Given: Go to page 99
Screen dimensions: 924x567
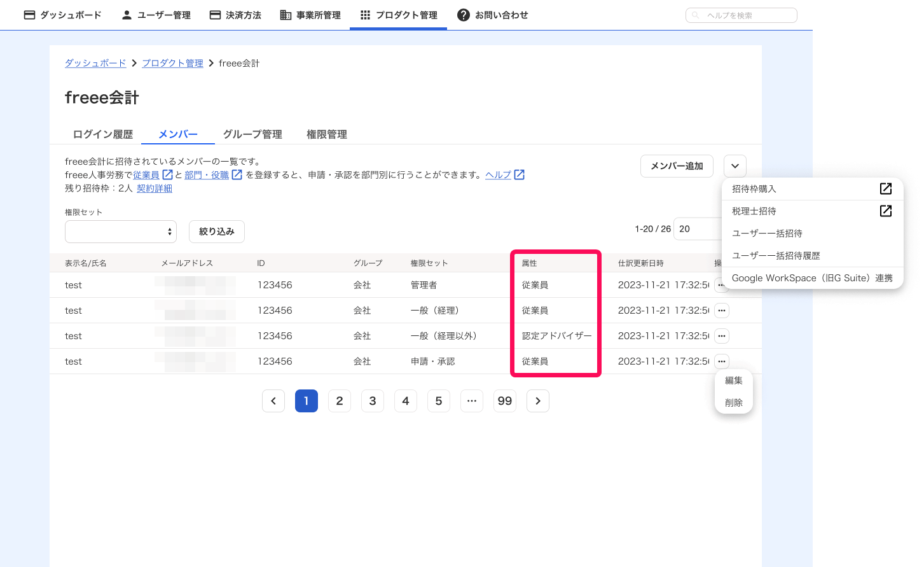Looking at the screenshot, I should click(505, 401).
